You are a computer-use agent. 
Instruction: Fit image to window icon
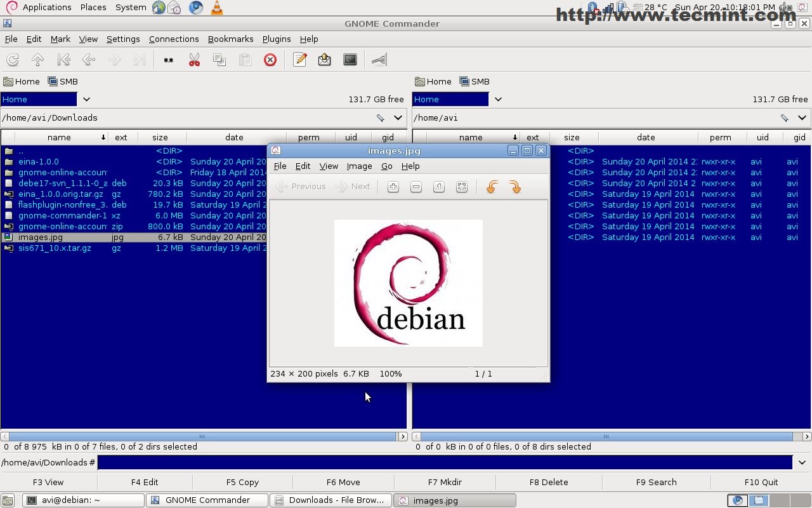click(462, 187)
